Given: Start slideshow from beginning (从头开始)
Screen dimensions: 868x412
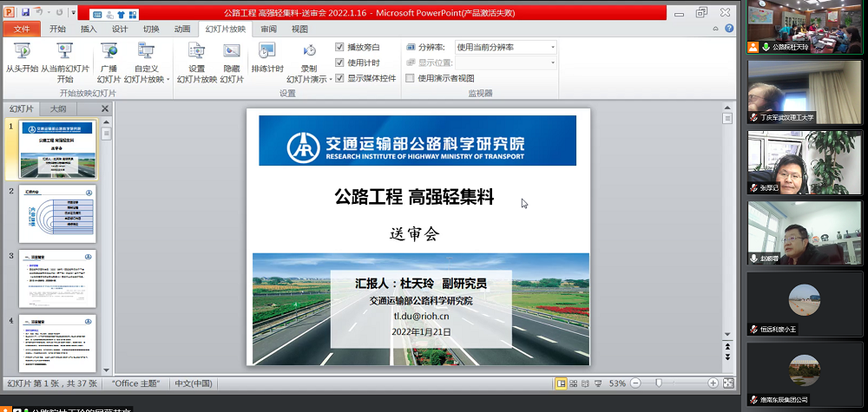Looking at the screenshot, I should coord(22,59).
